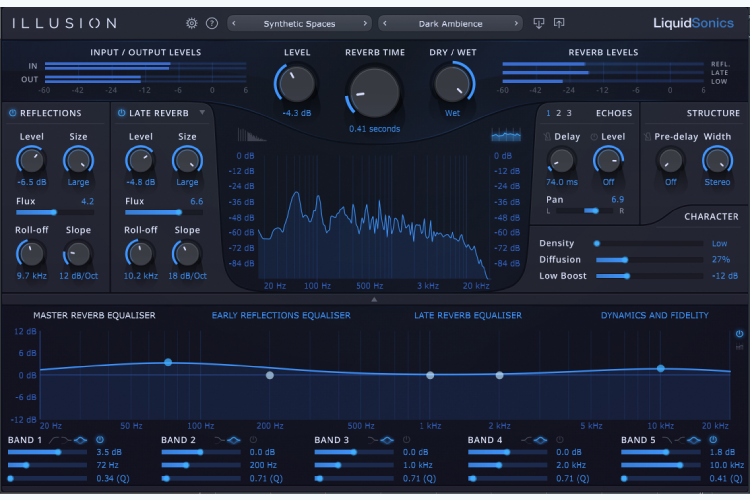Click the Structure Width knob
750x500 pixels.
[x=717, y=161]
